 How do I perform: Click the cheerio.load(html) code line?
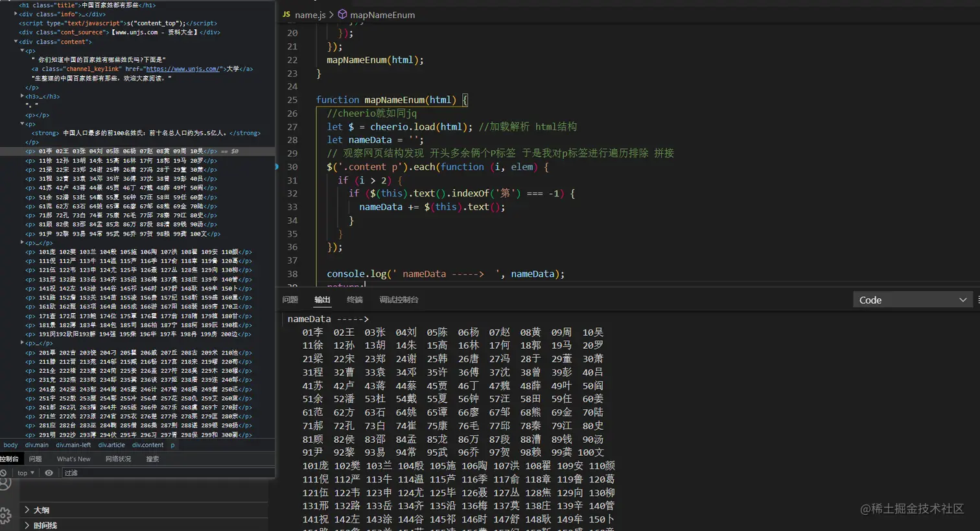(x=452, y=126)
